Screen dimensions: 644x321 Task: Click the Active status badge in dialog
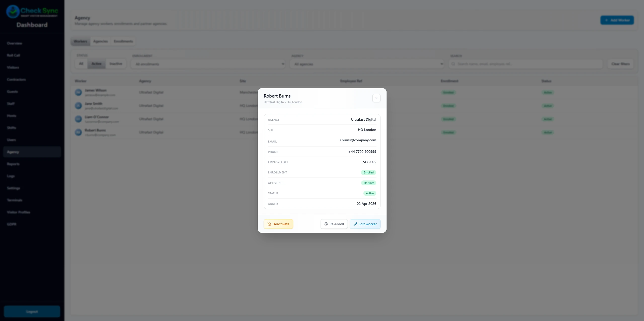pyautogui.click(x=370, y=193)
